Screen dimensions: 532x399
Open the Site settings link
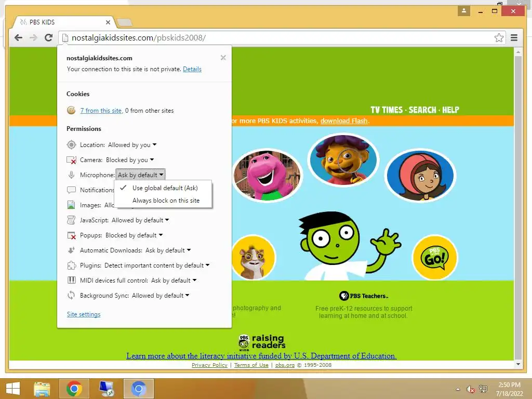pos(84,314)
